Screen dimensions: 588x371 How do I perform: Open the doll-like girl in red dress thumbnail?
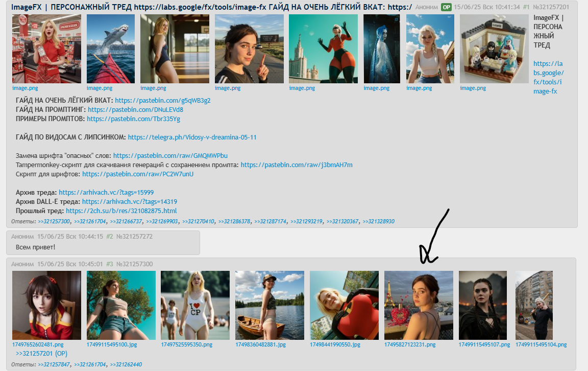(x=46, y=305)
